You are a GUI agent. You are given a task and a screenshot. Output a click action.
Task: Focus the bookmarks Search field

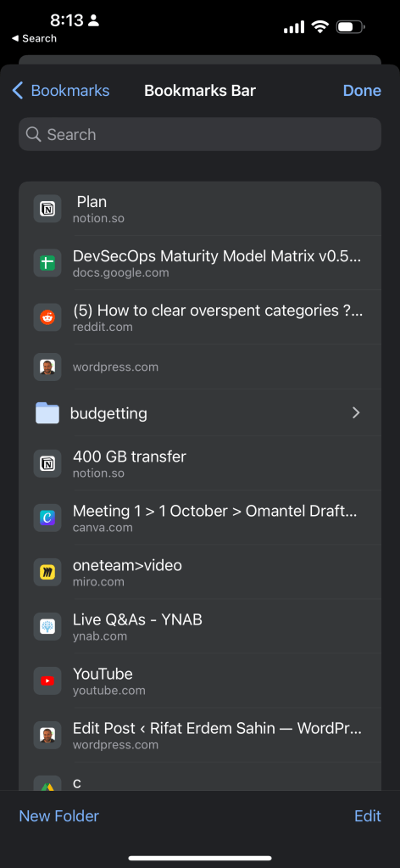200,134
